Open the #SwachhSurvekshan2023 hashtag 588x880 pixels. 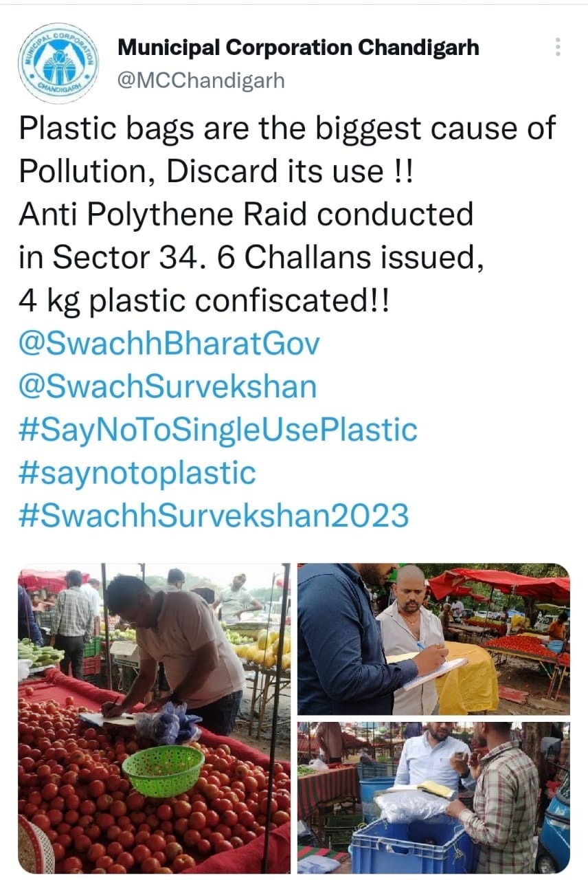click(x=214, y=515)
